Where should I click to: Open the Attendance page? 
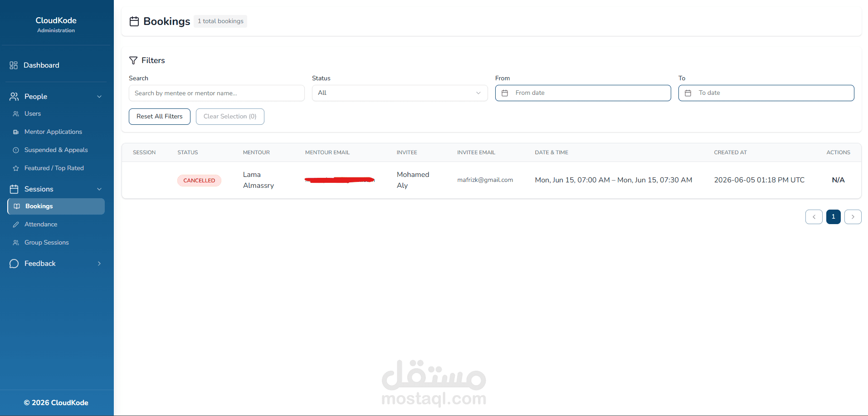[x=41, y=225]
